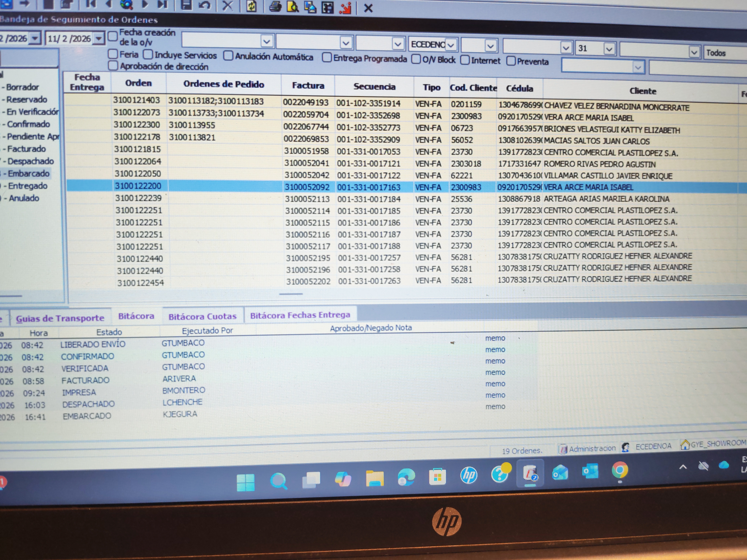Toggle Anulación Automática checkbox
This screenshot has width=747, height=560.
[x=228, y=56]
